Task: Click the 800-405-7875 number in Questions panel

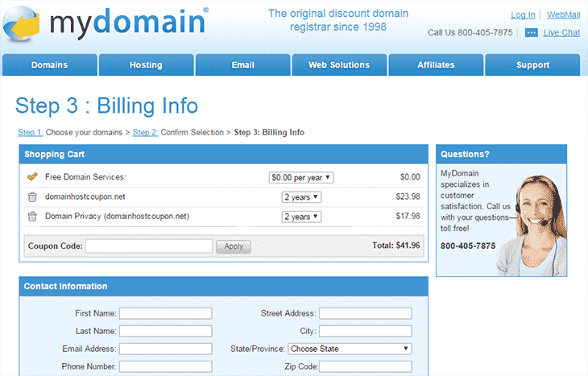Action: pyautogui.click(x=468, y=246)
